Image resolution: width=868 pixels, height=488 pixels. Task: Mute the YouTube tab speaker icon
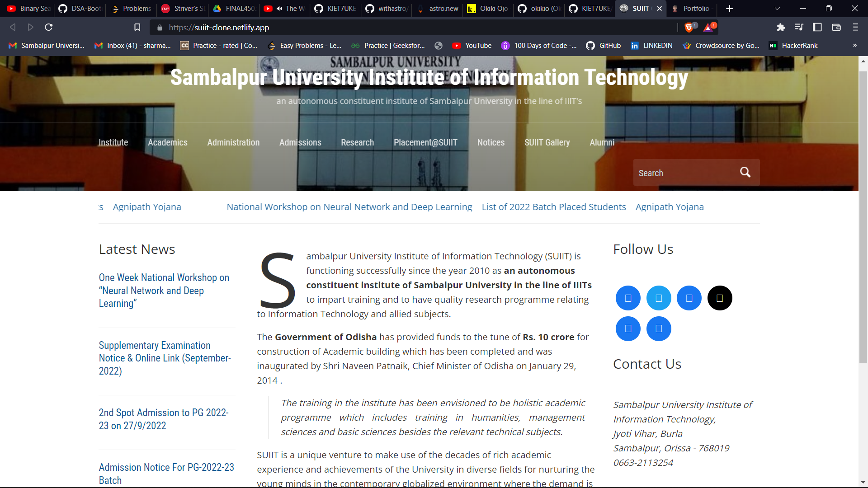[279, 9]
